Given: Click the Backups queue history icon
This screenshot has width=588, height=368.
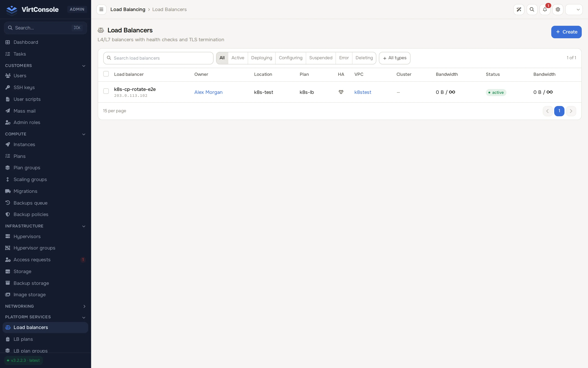Looking at the screenshot, I should [x=8, y=203].
